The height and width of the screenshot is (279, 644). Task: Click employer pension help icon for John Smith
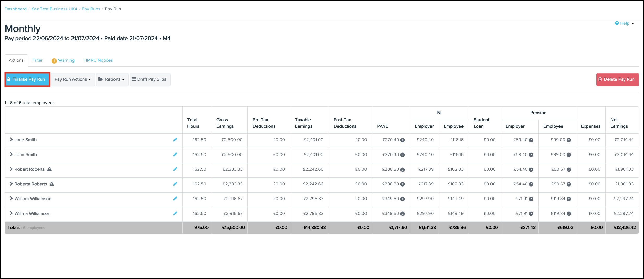[531, 155]
